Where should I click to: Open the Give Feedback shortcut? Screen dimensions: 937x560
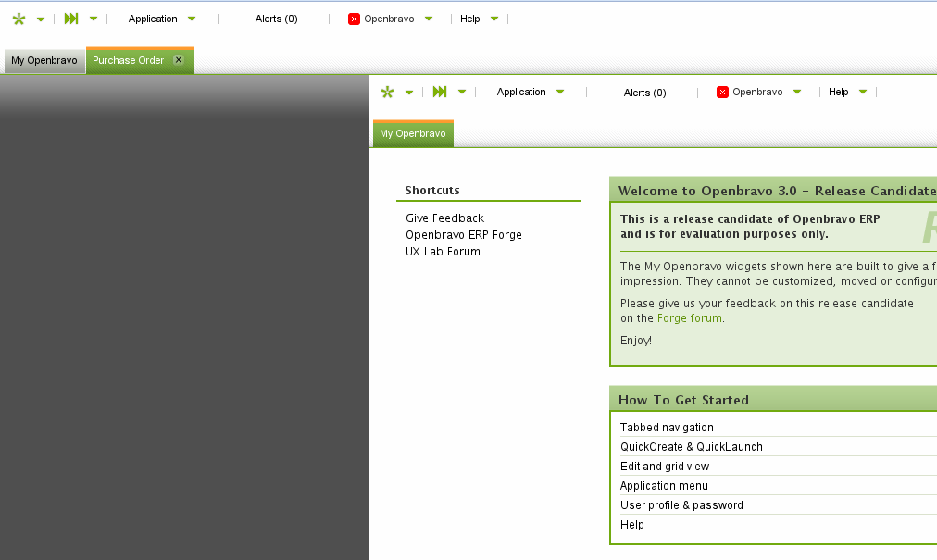(444, 218)
